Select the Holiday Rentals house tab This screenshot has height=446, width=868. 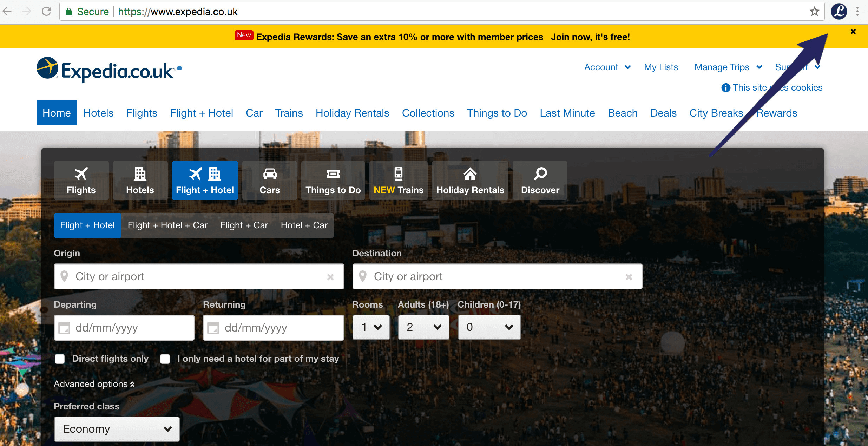470,181
